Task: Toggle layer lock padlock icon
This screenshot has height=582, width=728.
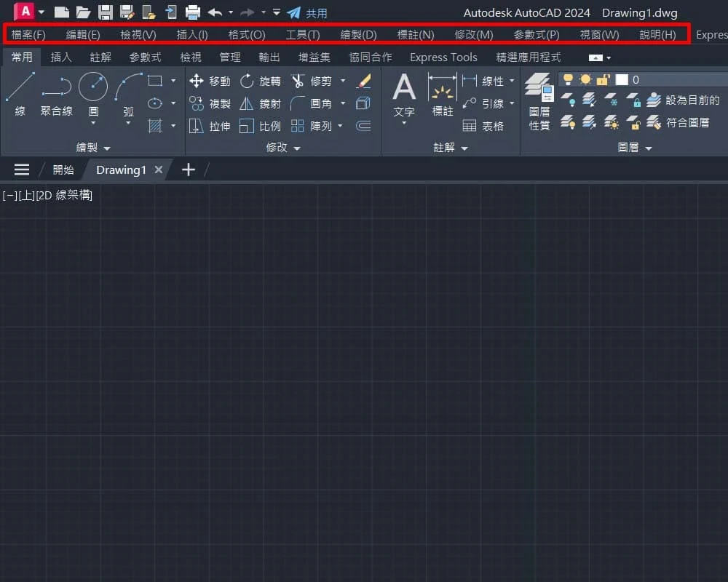Action: tap(603, 80)
